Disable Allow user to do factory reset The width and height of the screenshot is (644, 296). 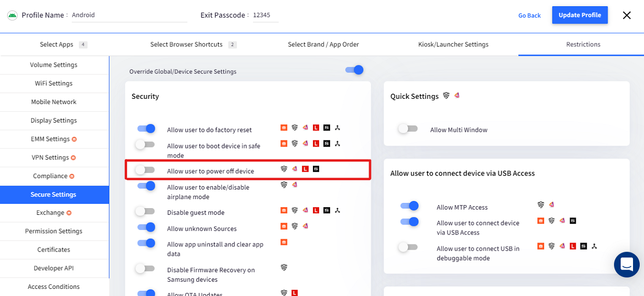pyautogui.click(x=146, y=128)
